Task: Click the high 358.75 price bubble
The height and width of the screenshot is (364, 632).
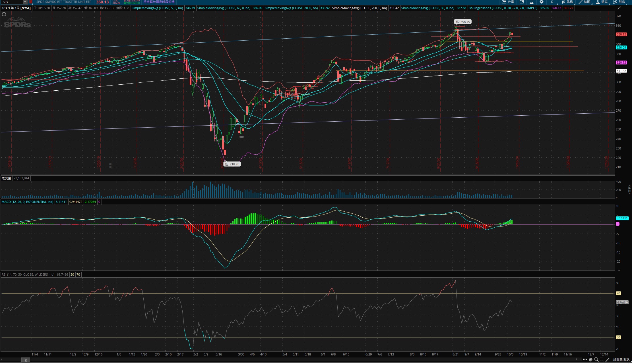Action: 463,22
